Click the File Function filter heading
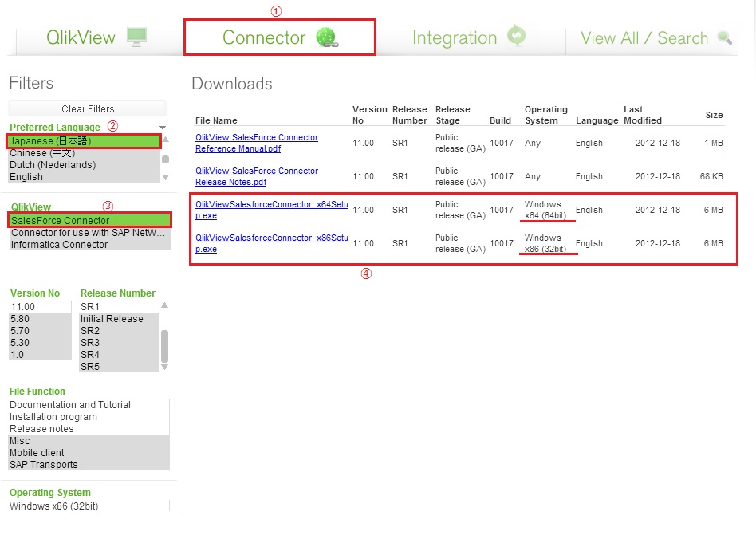 [x=37, y=392]
